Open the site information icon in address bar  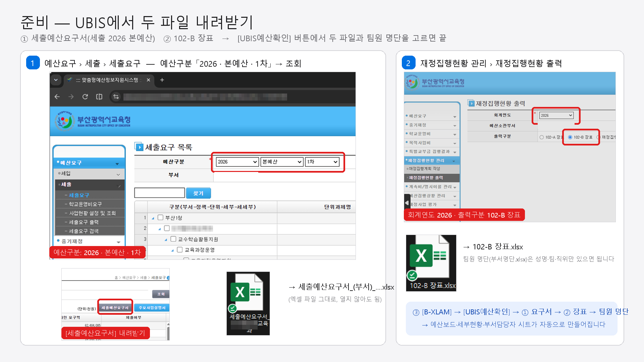pos(116,97)
